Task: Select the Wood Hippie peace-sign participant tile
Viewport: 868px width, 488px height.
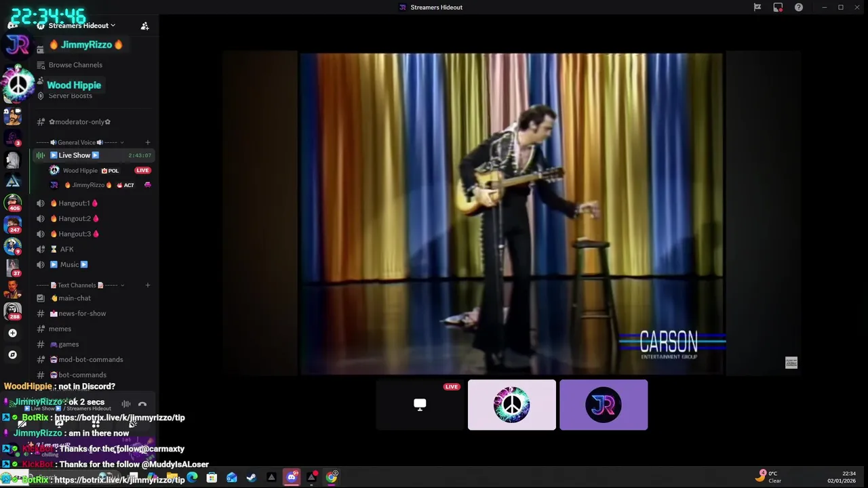Action: pos(511,405)
